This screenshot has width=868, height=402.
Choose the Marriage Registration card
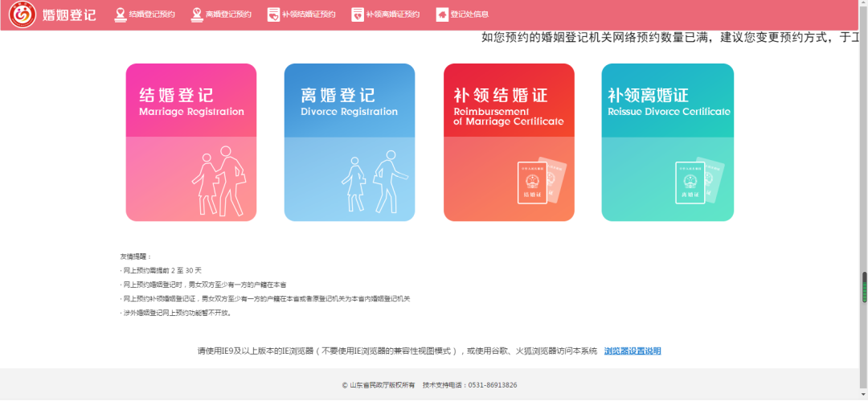[191, 142]
